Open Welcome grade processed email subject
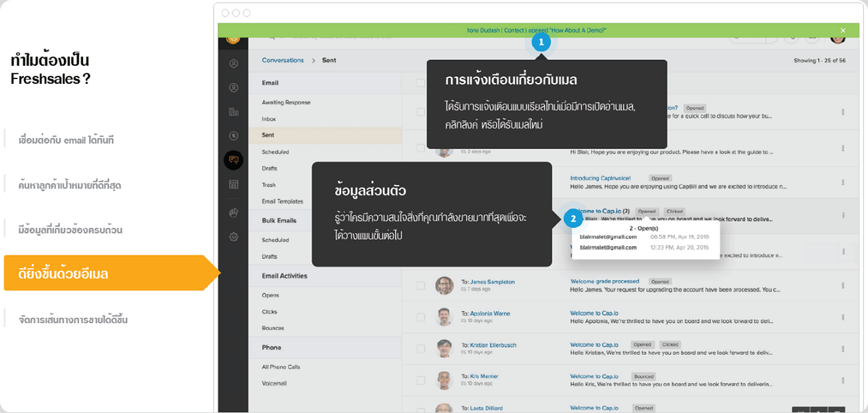 (605, 281)
